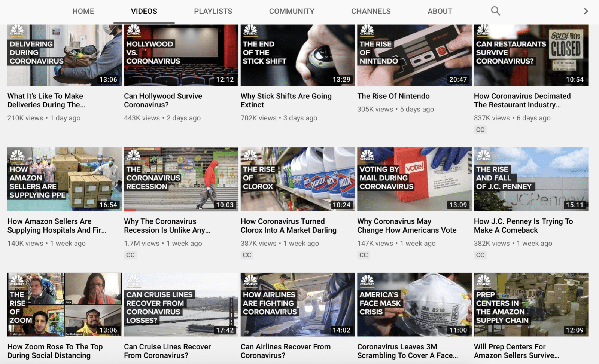599x364 pixels.
Task: Click the channel search magnifier icon
Action: pos(495,11)
